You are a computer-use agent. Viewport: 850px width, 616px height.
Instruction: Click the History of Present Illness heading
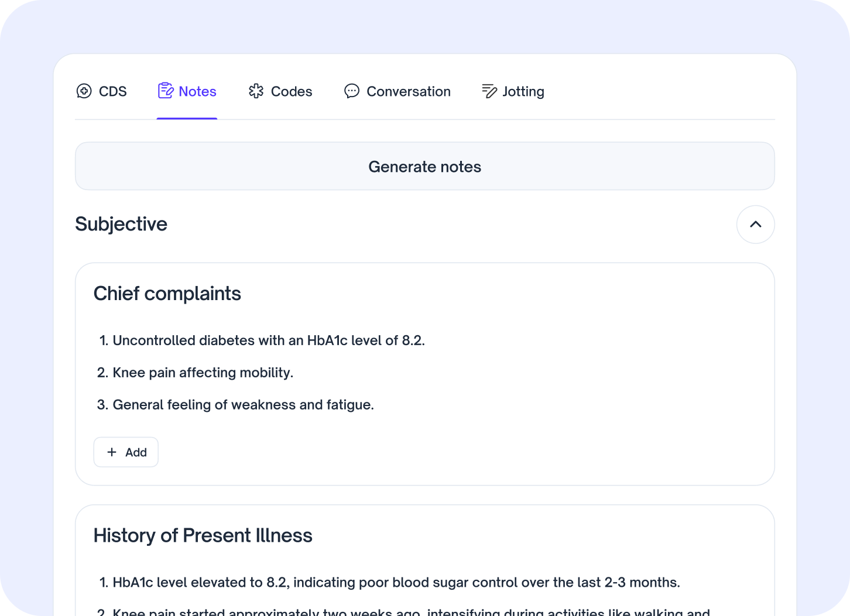pos(203,535)
